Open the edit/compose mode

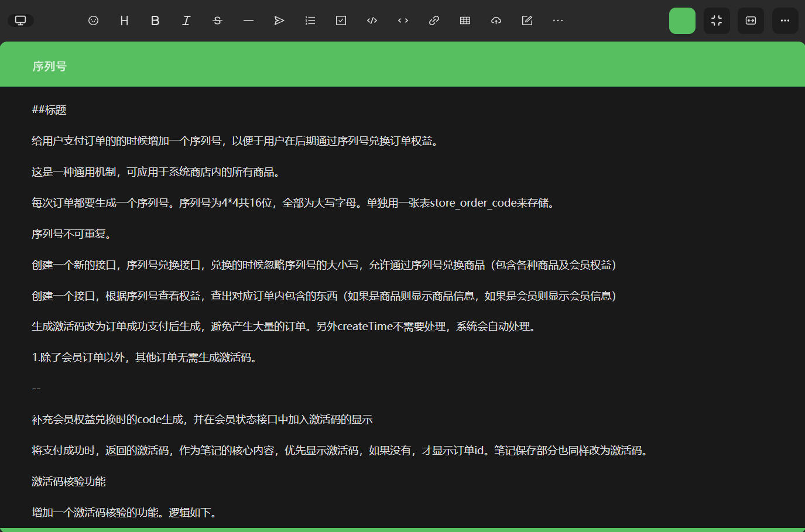pos(526,20)
